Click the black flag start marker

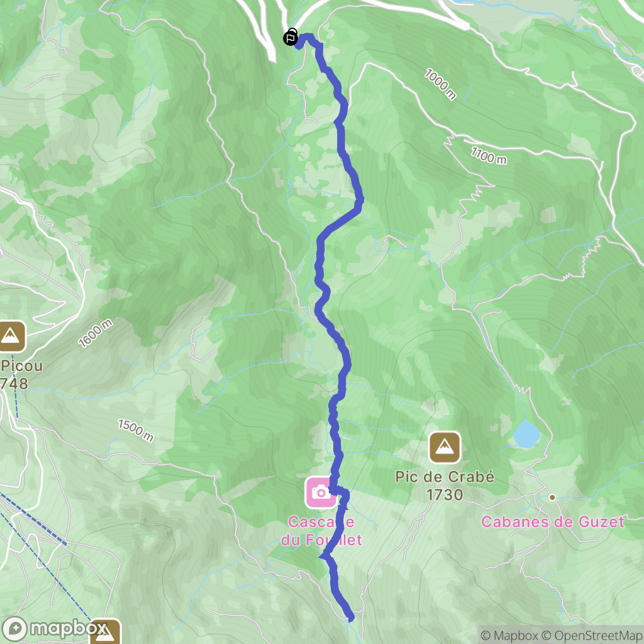[291, 38]
